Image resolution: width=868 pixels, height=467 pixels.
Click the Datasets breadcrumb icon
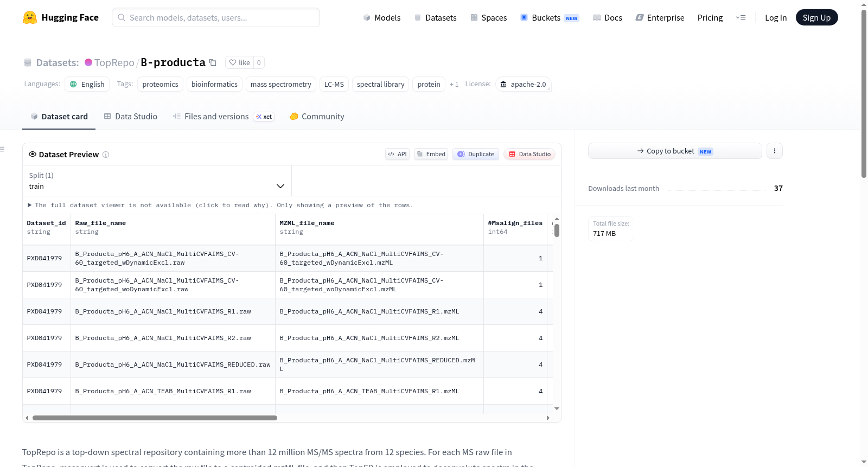click(x=28, y=62)
